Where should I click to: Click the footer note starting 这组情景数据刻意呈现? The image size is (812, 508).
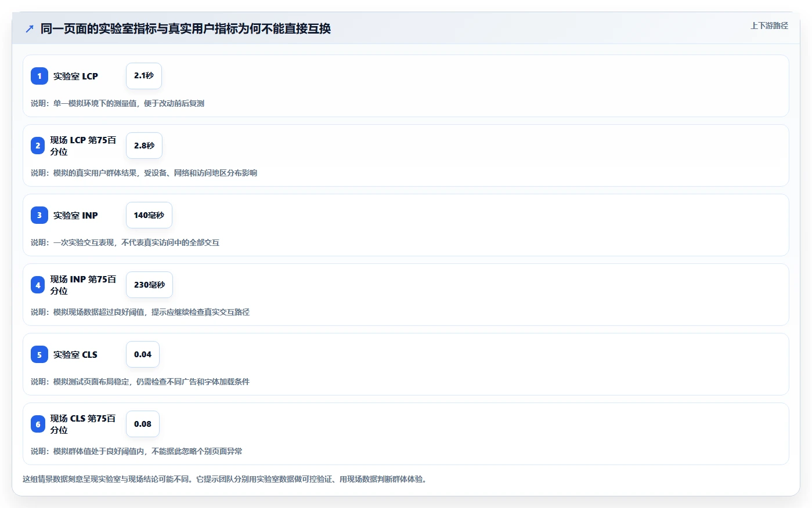click(x=225, y=479)
